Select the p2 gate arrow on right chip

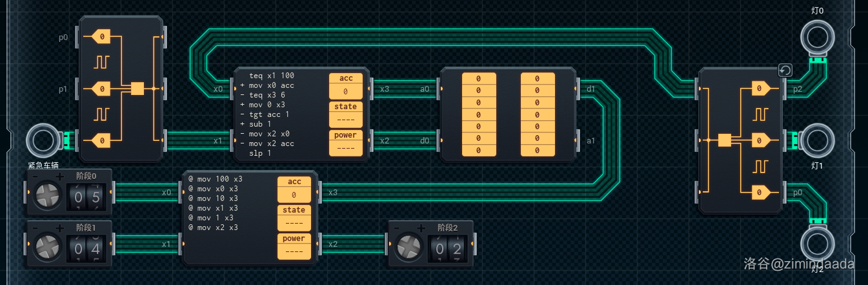click(x=762, y=89)
